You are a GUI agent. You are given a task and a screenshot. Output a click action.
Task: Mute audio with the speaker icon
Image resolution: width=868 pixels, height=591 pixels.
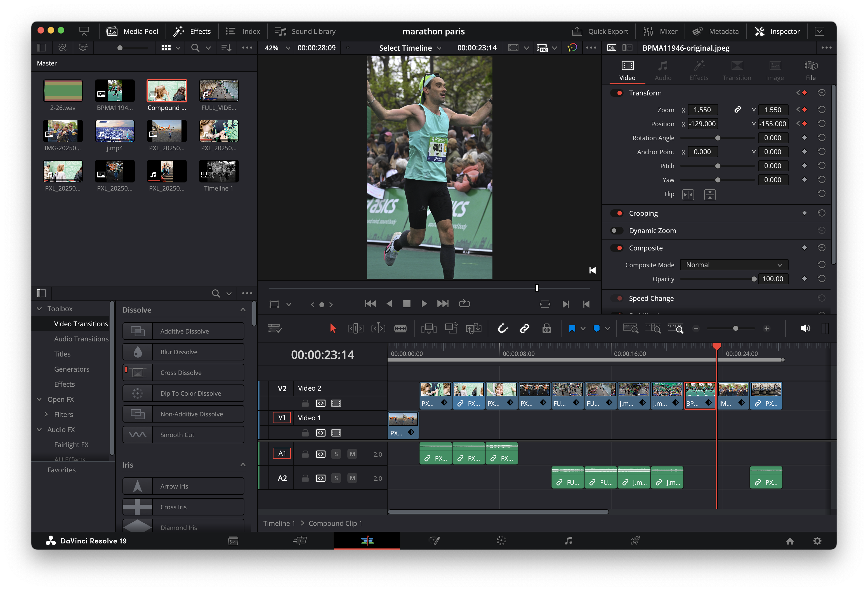point(805,329)
